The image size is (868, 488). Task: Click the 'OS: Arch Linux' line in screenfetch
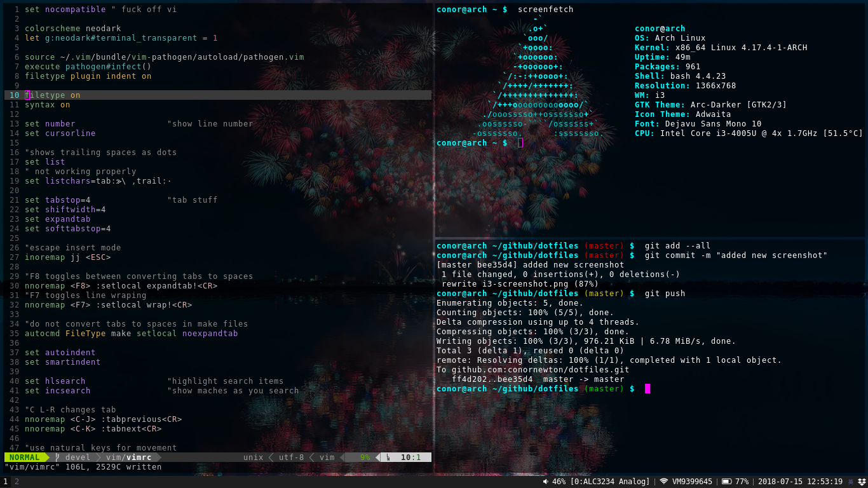pyautogui.click(x=670, y=38)
